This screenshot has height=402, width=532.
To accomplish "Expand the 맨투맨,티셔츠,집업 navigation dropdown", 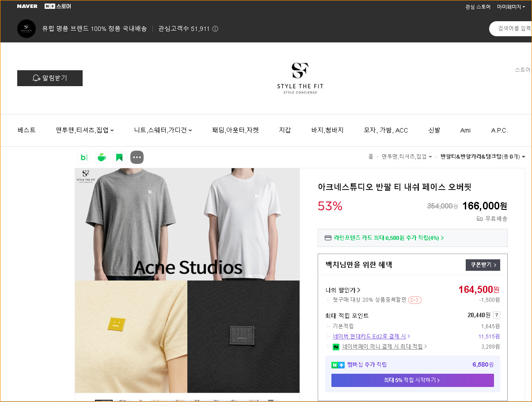I will [85, 130].
